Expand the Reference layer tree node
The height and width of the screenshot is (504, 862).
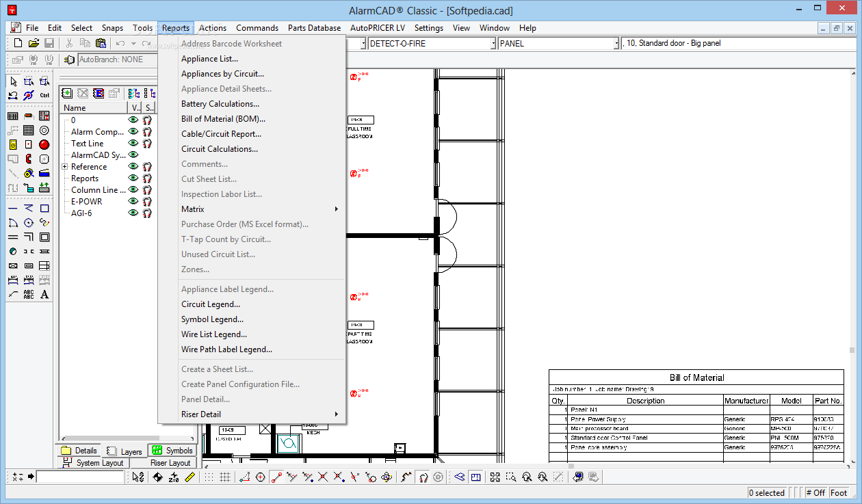[65, 167]
